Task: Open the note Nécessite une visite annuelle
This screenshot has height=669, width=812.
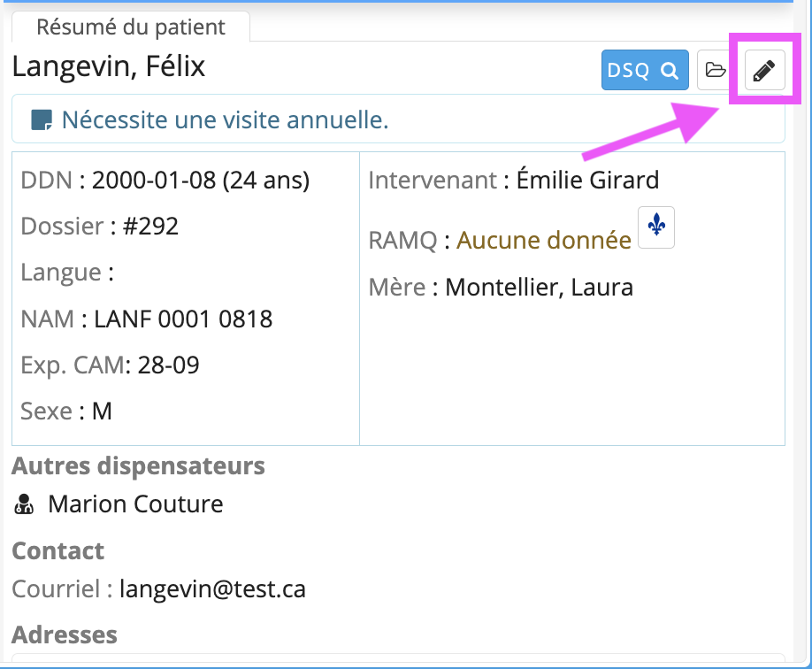Action: pyautogui.click(x=225, y=119)
